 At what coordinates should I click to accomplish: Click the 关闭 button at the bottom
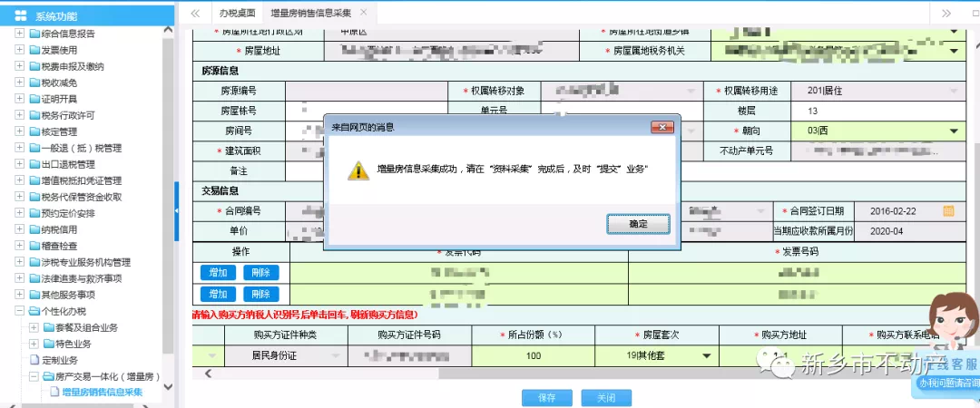coord(606,397)
